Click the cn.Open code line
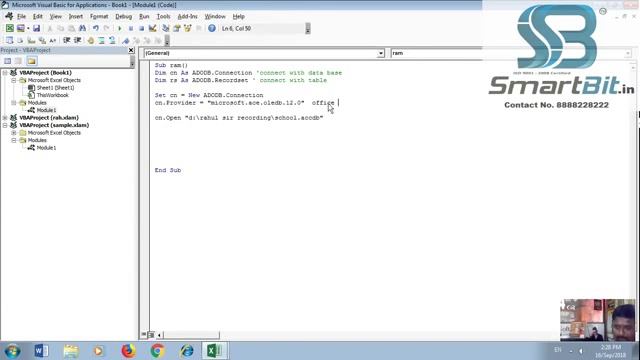 pos(239,118)
